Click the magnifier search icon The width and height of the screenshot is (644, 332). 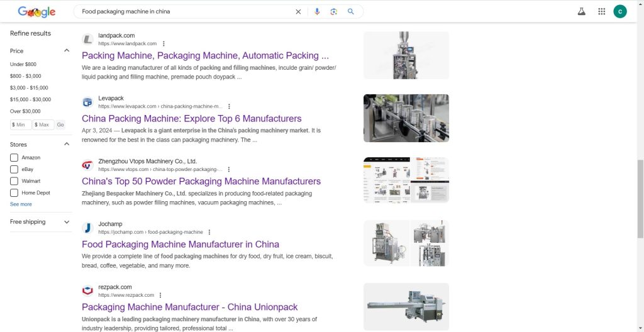[350, 11]
